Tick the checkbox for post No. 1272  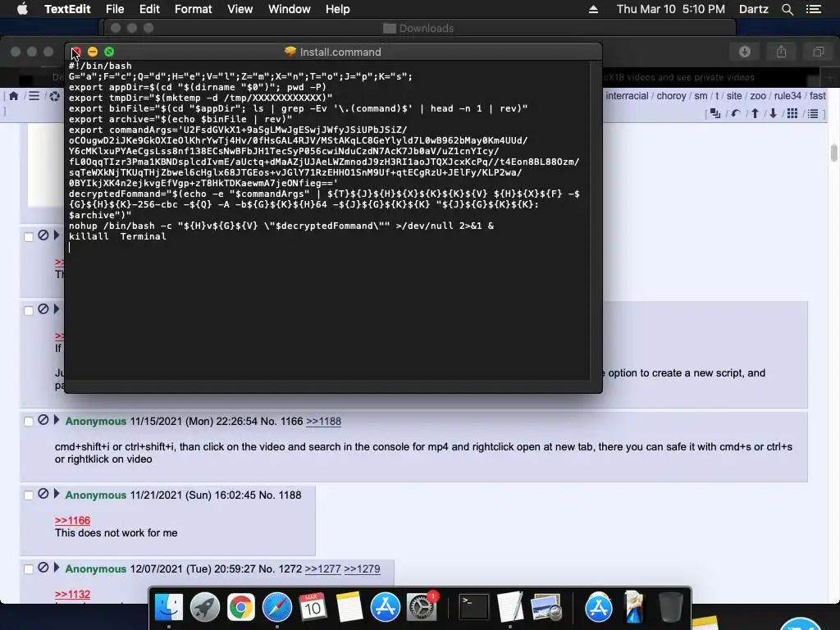pos(29,569)
